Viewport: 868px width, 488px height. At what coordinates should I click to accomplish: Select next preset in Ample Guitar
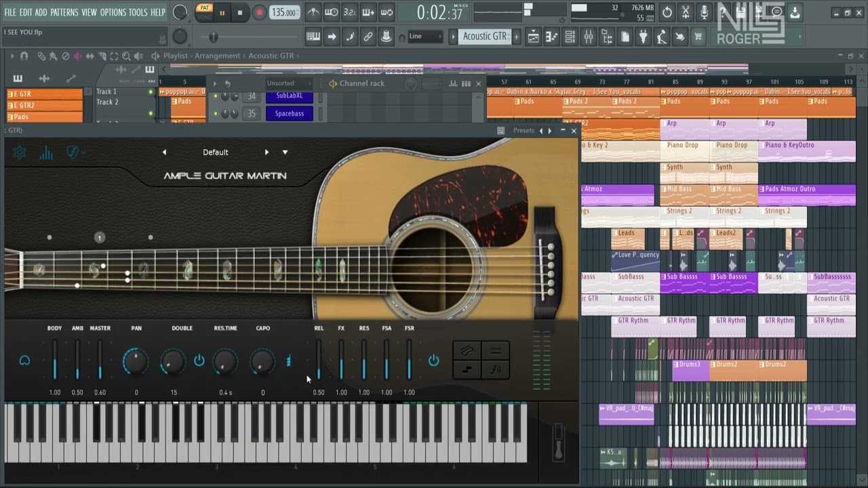click(267, 152)
